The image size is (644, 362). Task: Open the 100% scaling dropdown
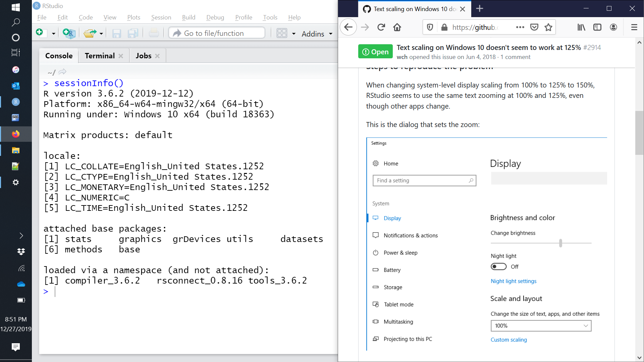pos(541,325)
